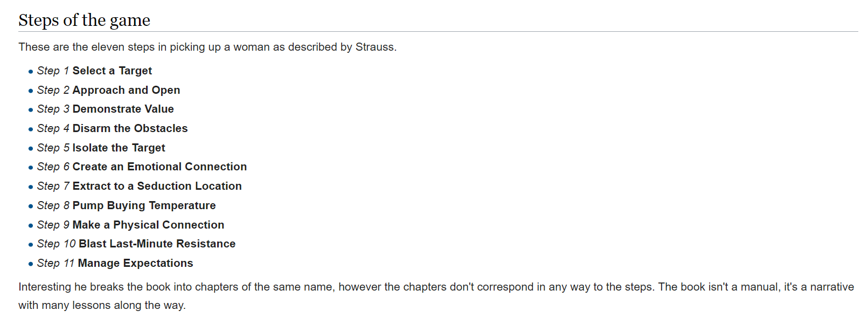Click the closing paragraph starting 'Interesting he breaks'
This screenshot has width=868, height=331.
point(436,296)
